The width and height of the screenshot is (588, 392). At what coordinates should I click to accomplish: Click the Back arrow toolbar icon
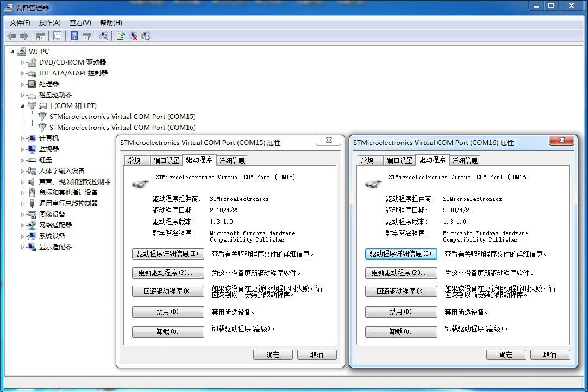(11, 36)
